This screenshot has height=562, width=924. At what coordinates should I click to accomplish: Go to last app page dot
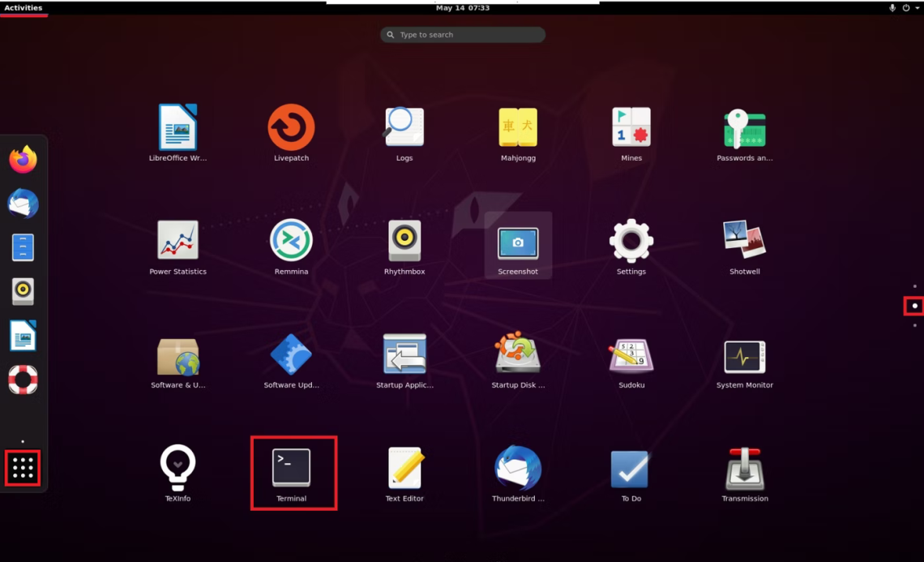914,325
